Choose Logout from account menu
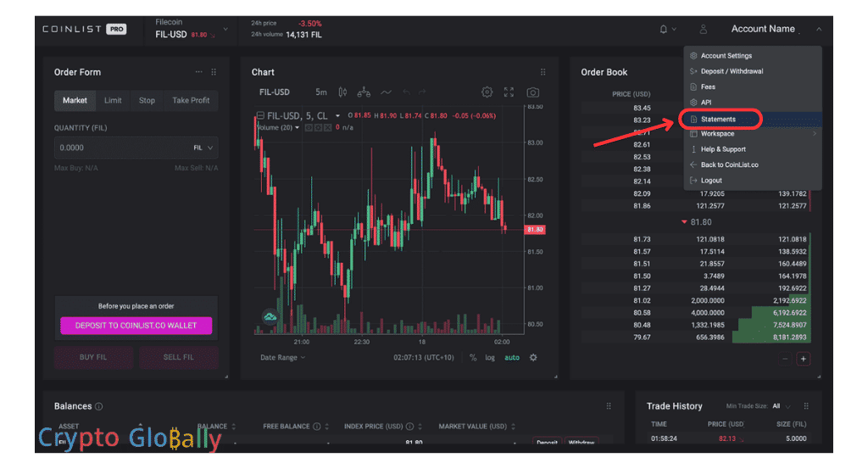This screenshot has height=469, width=868. pos(753,181)
